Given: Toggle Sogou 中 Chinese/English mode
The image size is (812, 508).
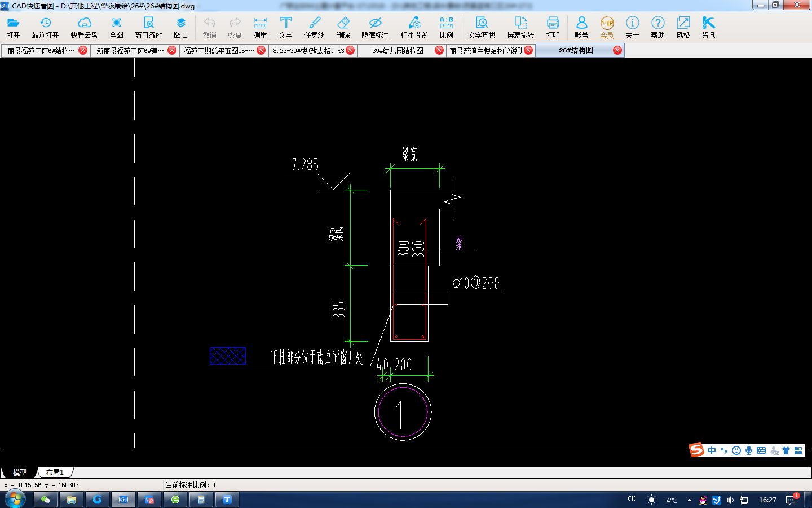Looking at the screenshot, I should (x=712, y=450).
